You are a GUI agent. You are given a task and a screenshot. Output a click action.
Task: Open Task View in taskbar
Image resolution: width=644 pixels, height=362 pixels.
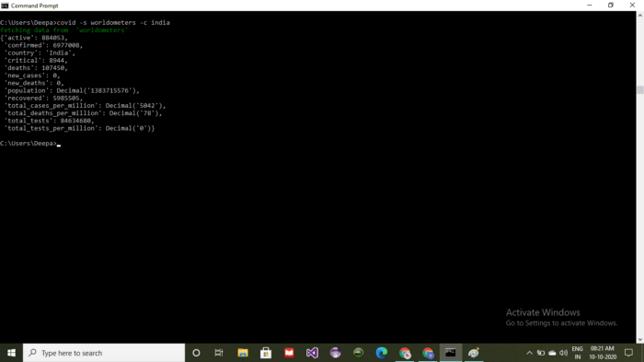(x=219, y=353)
